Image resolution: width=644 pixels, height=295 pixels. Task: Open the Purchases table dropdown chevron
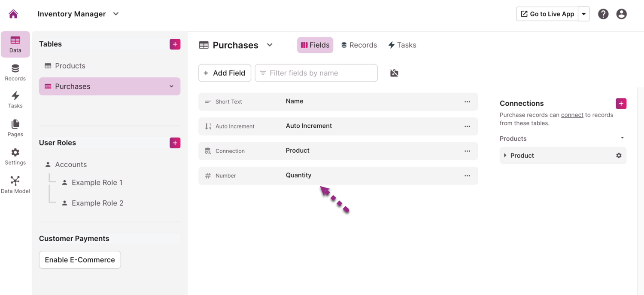(270, 45)
